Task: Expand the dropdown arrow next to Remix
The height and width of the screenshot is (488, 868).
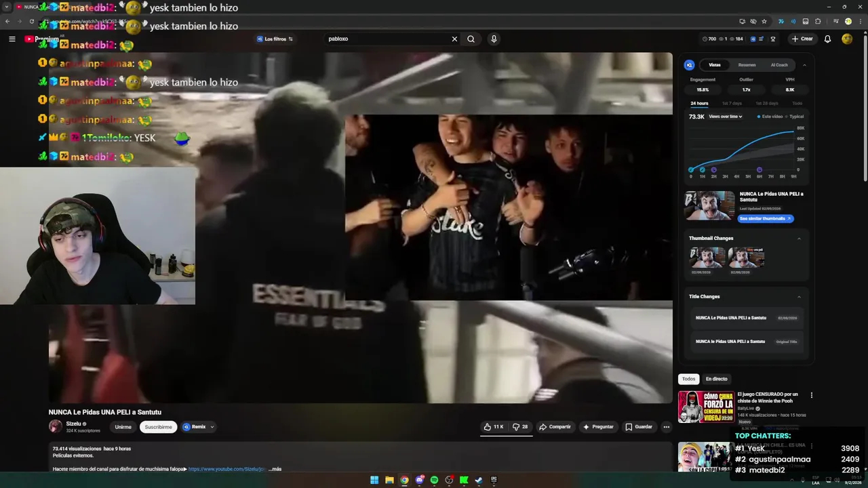Action: click(x=212, y=427)
